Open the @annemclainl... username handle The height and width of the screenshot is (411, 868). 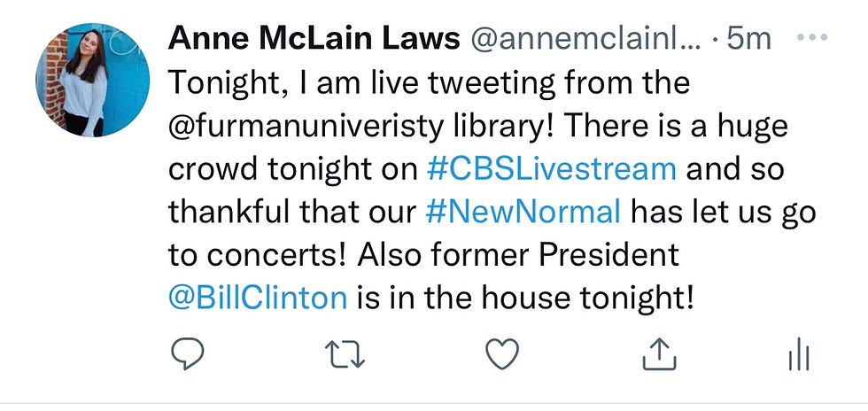[x=585, y=39]
